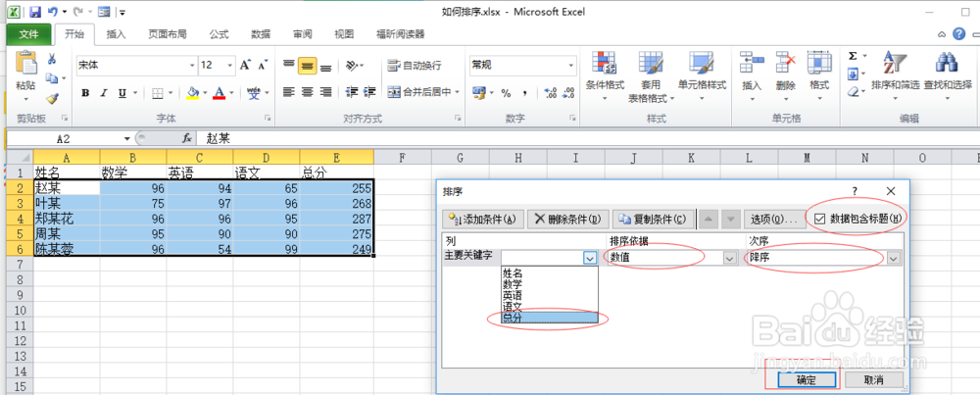Align text to the left
The image size is (980, 395).
point(288,92)
